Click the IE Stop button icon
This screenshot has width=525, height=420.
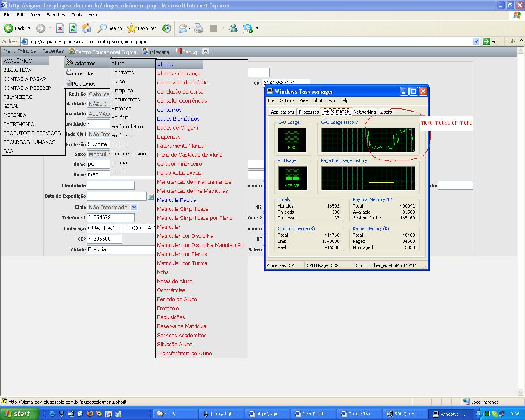60,28
